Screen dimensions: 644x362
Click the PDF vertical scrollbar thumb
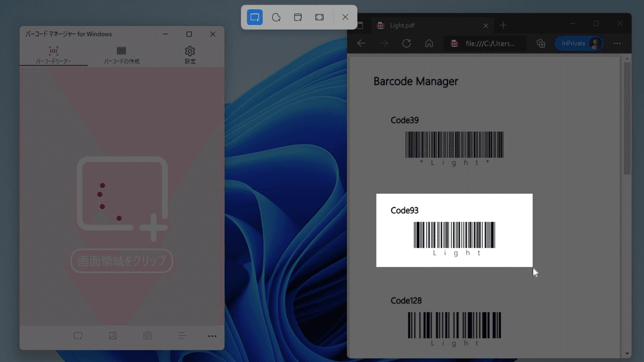(x=627, y=118)
